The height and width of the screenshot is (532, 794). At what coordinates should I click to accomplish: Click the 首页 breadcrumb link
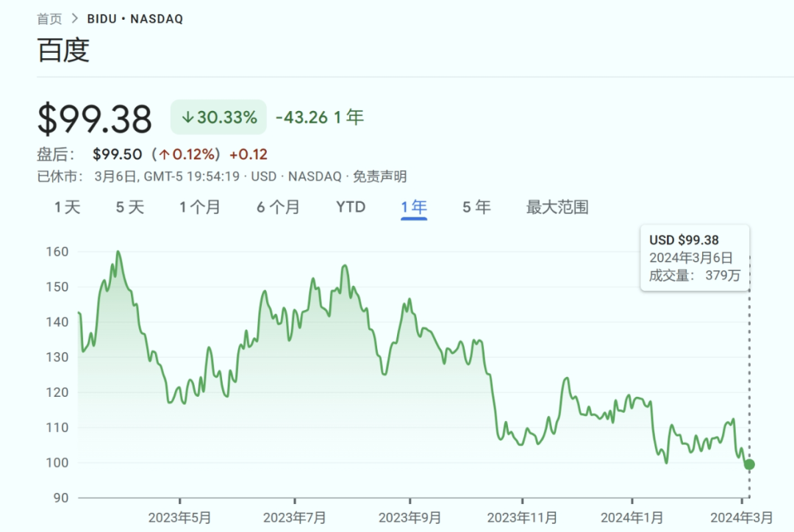pyautogui.click(x=50, y=19)
